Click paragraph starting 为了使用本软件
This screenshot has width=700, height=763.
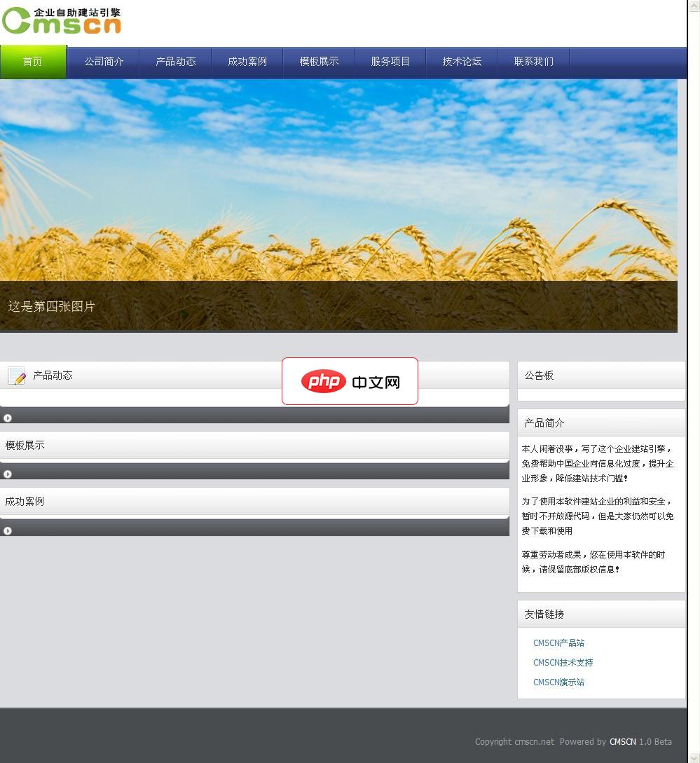[598, 516]
